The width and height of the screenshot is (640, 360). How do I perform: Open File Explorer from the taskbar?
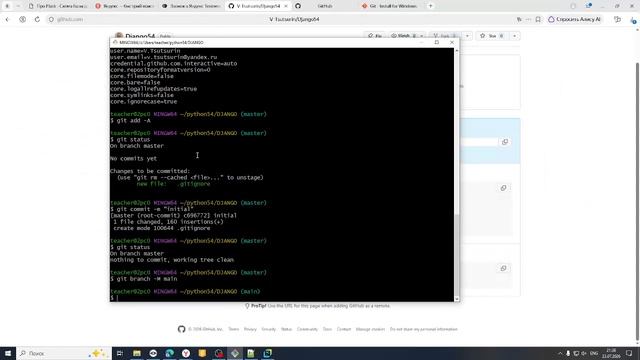click(x=137, y=353)
